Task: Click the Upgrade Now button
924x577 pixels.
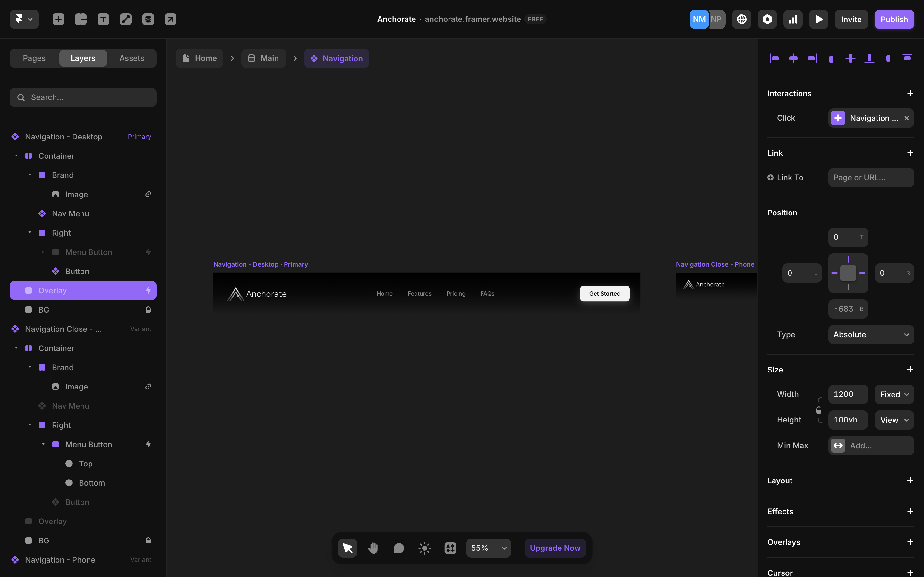Action: [555, 548]
